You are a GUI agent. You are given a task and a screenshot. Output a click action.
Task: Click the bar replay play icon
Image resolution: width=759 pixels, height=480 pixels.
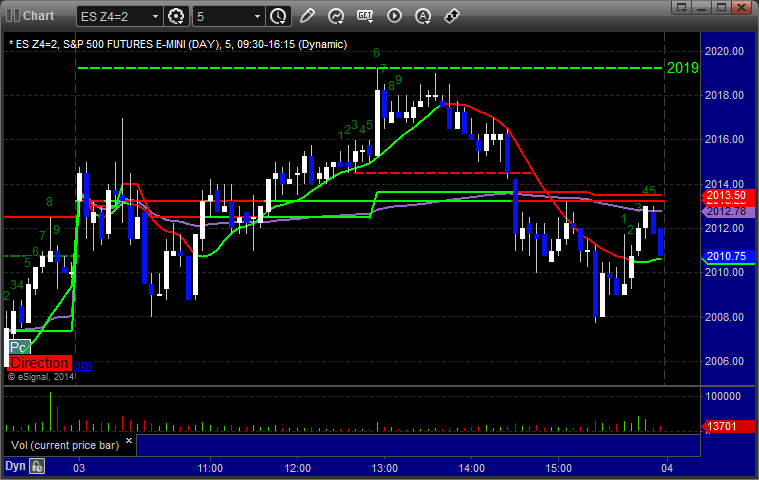pos(395,16)
